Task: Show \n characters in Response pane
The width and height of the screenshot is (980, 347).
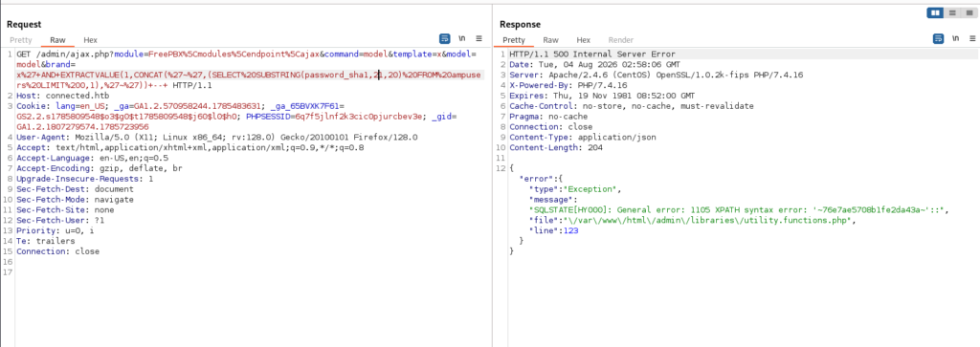Action: coord(956,38)
